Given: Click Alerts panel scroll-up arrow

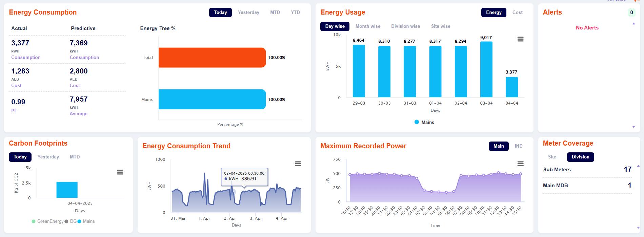Looking at the screenshot, I should pyautogui.click(x=633, y=24).
